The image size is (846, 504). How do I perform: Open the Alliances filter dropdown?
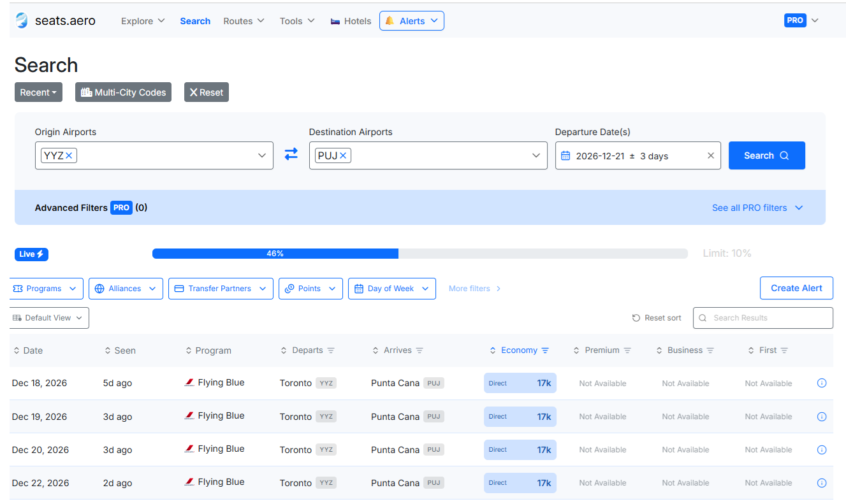(126, 289)
